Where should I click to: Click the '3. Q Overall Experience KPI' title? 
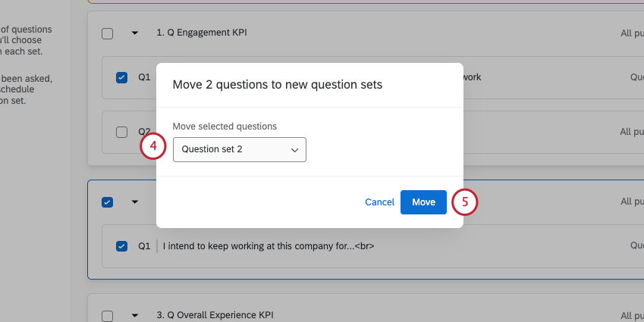[214, 315]
